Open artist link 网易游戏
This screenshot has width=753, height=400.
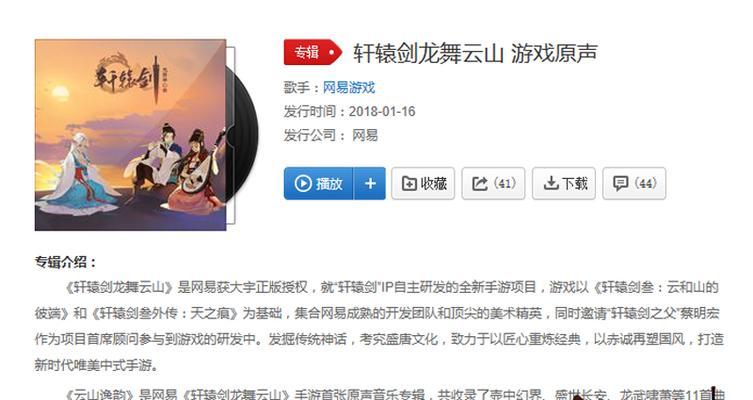click(x=349, y=87)
